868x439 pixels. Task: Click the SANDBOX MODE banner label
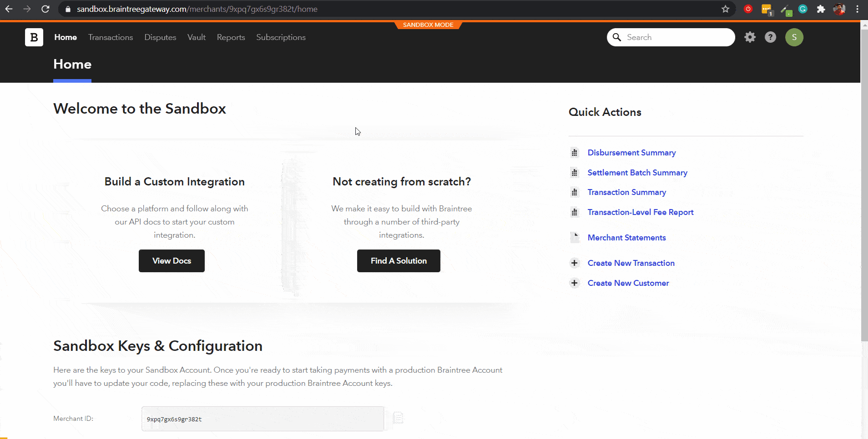[428, 25]
